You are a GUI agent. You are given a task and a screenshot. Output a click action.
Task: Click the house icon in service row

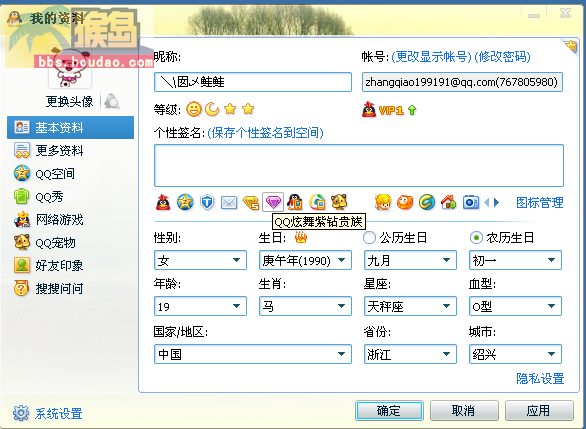tap(448, 202)
